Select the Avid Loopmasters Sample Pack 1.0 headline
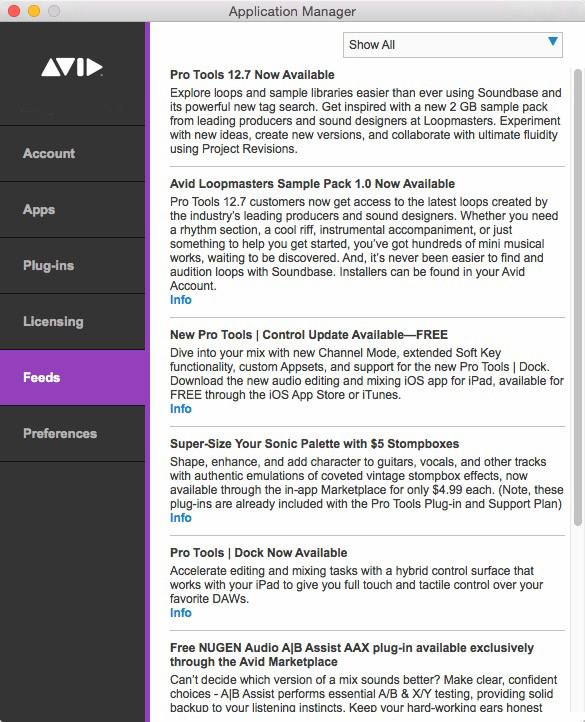This screenshot has width=585, height=722. [312, 184]
